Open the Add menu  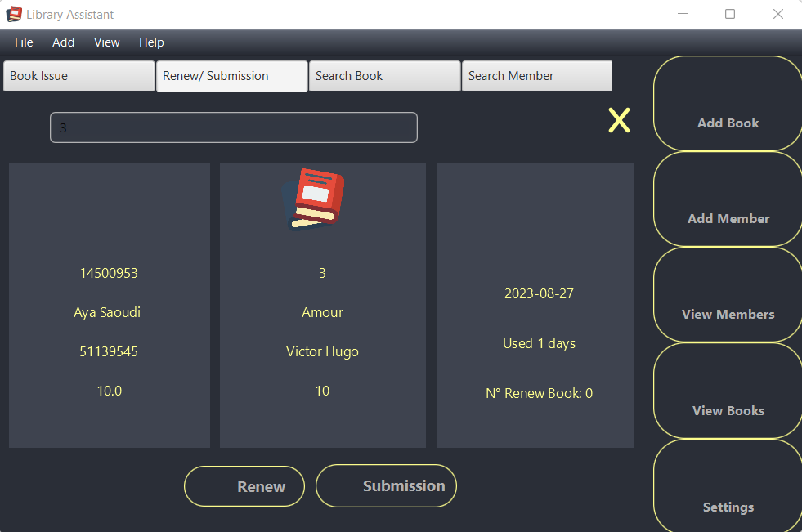pyautogui.click(x=64, y=42)
